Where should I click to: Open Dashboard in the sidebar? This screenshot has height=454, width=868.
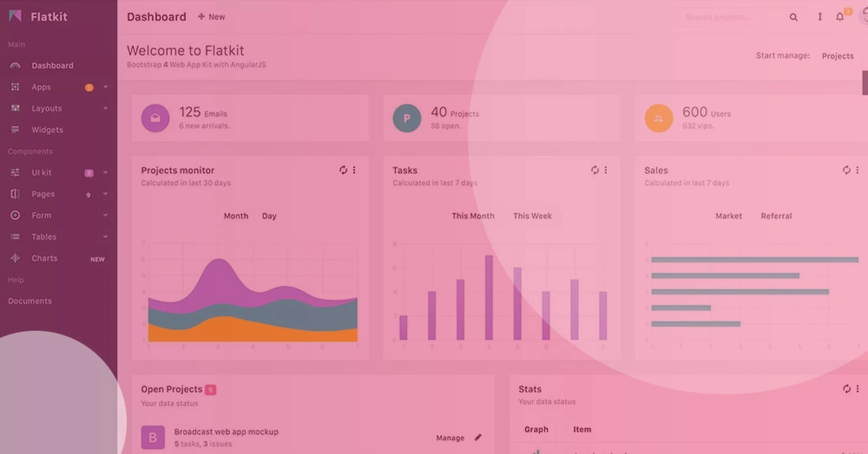53,65
